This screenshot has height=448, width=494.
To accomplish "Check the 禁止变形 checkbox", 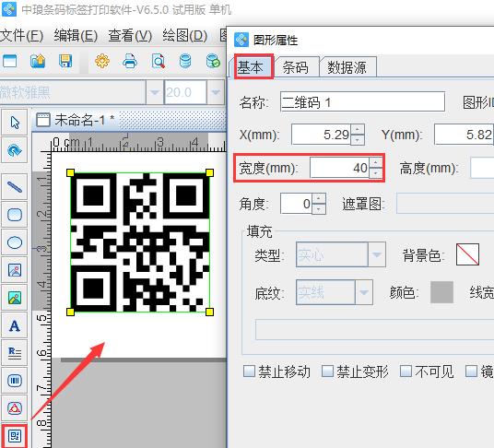I will coord(327,371).
